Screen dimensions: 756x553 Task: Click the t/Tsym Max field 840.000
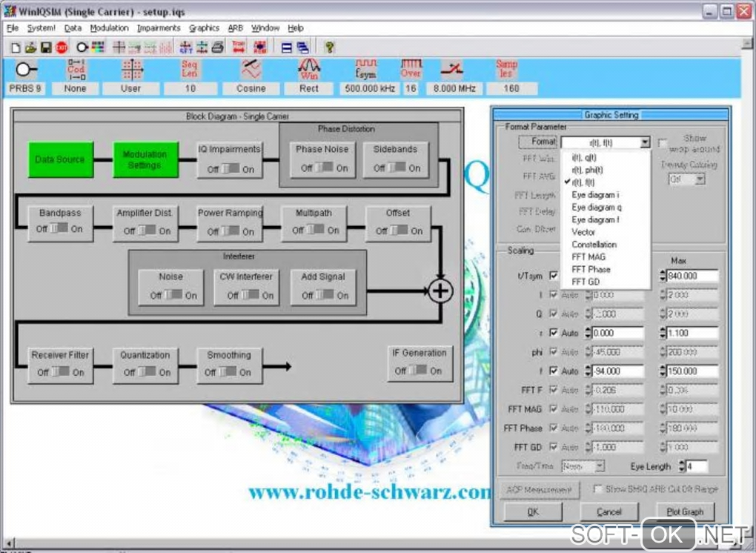click(x=692, y=276)
